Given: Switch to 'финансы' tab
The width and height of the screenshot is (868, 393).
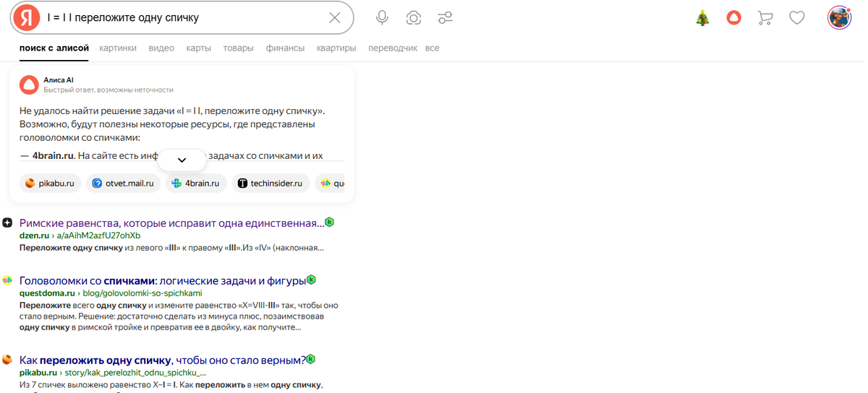Looking at the screenshot, I should (x=285, y=48).
